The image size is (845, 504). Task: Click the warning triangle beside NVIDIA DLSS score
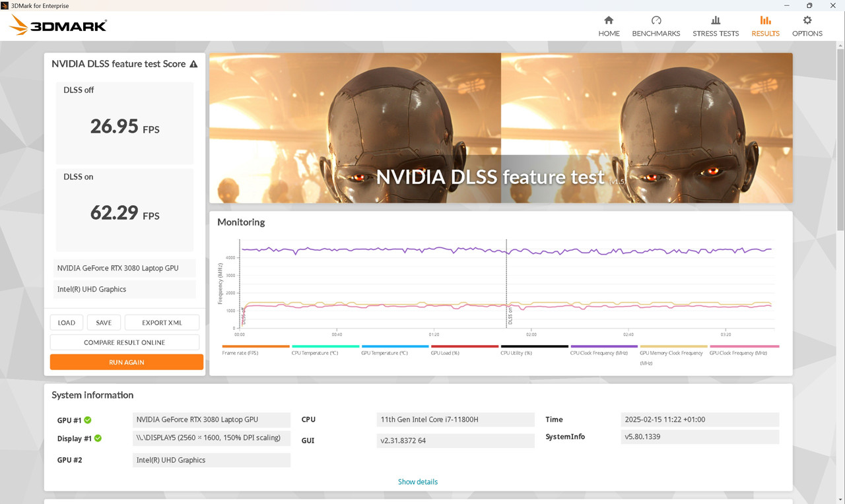(193, 63)
